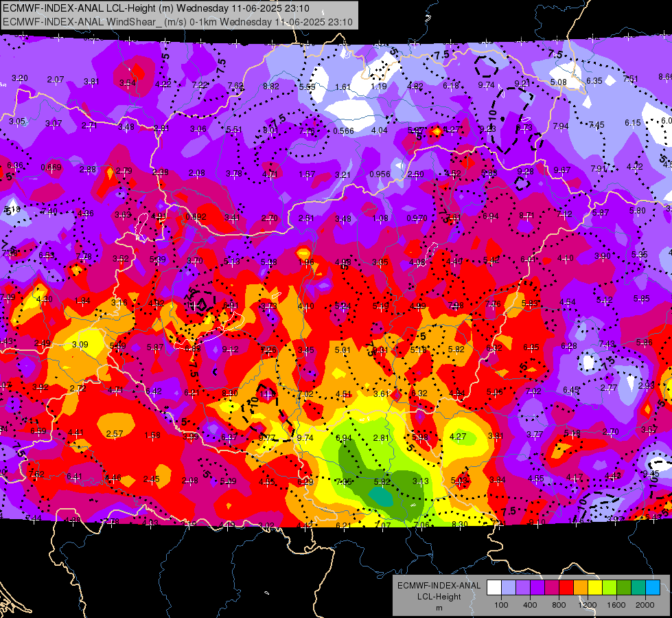Screen dimensions: 672x618
Task: Click the grid value 3.09
Action: point(80,345)
